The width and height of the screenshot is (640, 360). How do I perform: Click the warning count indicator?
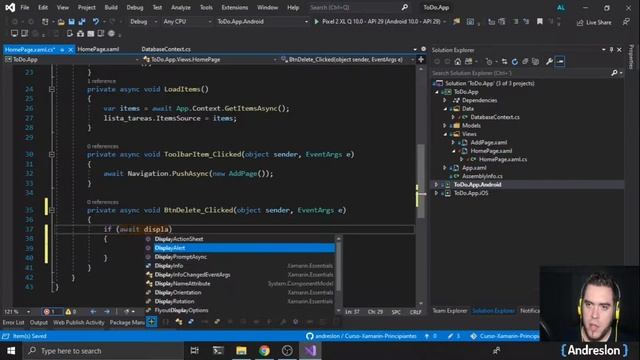(71, 312)
